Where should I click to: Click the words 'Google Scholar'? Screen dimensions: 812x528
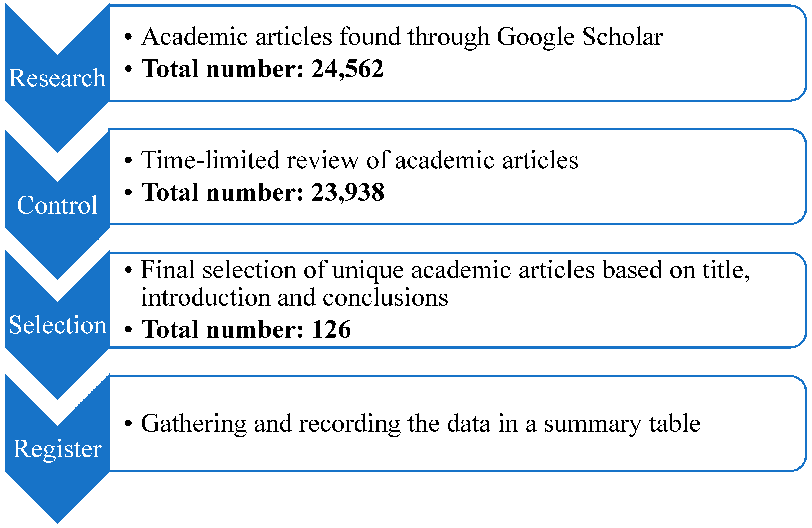point(580,36)
